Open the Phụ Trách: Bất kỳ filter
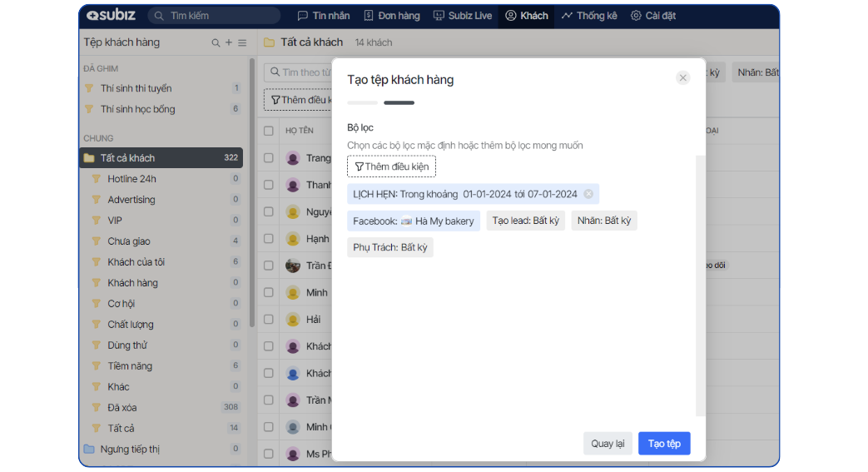The height and width of the screenshot is (472, 868). pos(389,247)
